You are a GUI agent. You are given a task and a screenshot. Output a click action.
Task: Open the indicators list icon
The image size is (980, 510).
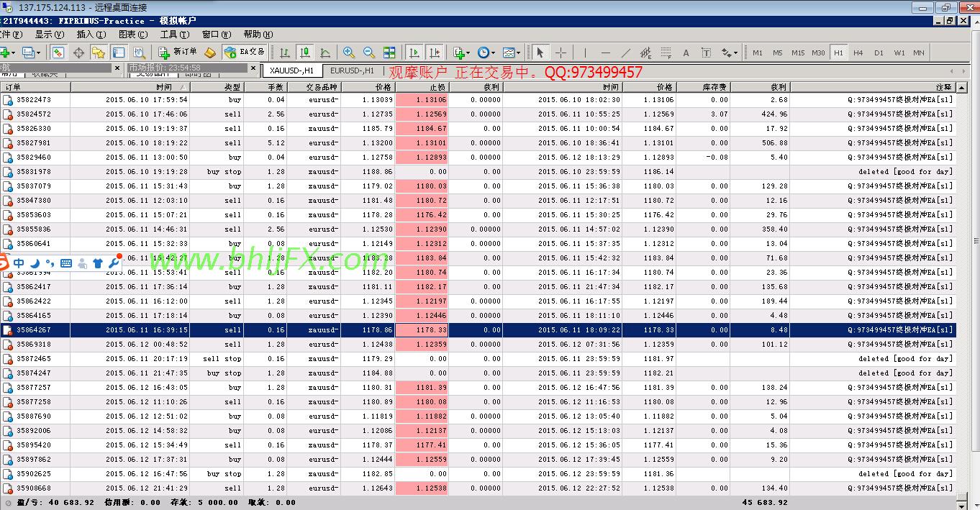(x=458, y=53)
